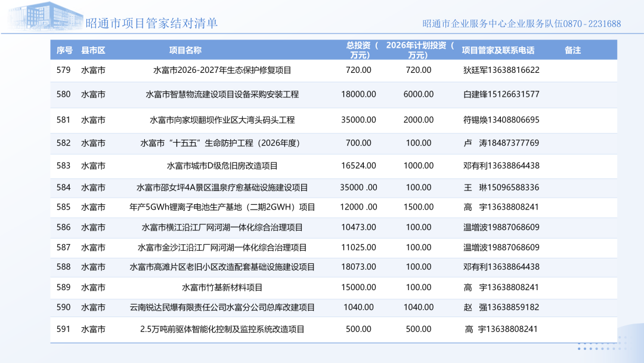Click the building logo image in header
The width and height of the screenshot is (644, 363).
point(44,17)
